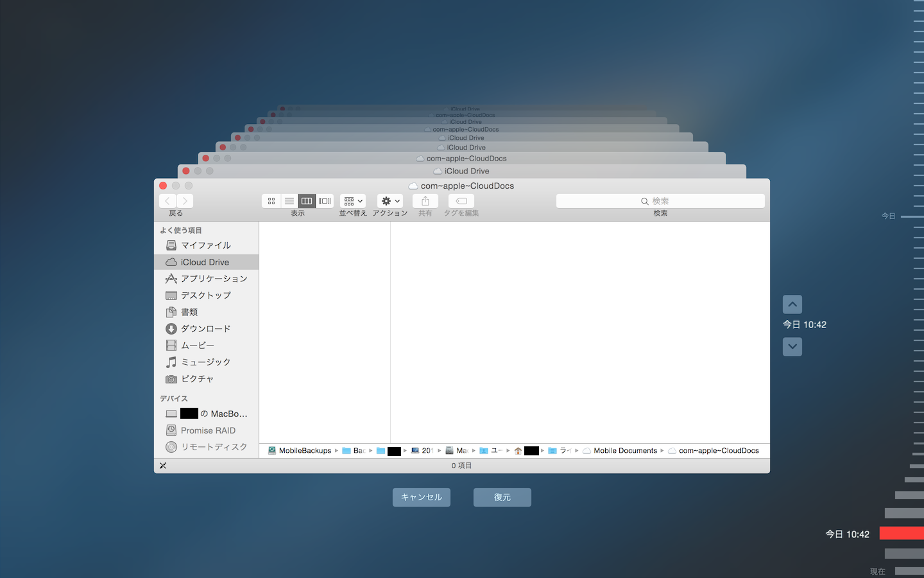Go to the earlier backup with the up arrow
Image resolution: width=924 pixels, height=578 pixels.
pos(792,304)
